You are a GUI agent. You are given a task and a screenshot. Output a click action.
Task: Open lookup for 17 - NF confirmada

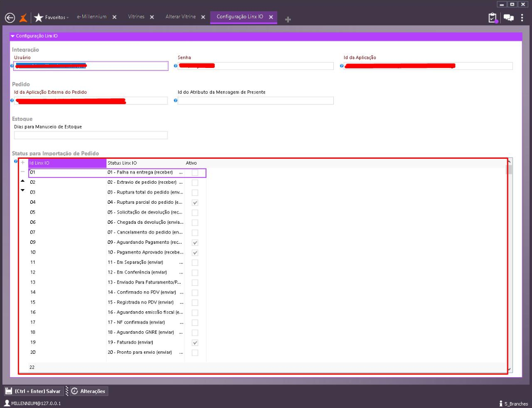181,322
